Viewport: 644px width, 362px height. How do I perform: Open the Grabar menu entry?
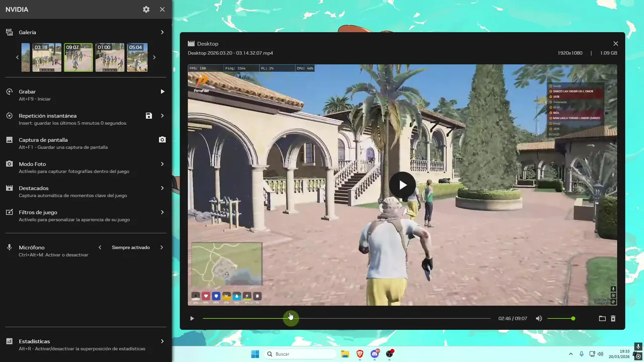[86, 95]
